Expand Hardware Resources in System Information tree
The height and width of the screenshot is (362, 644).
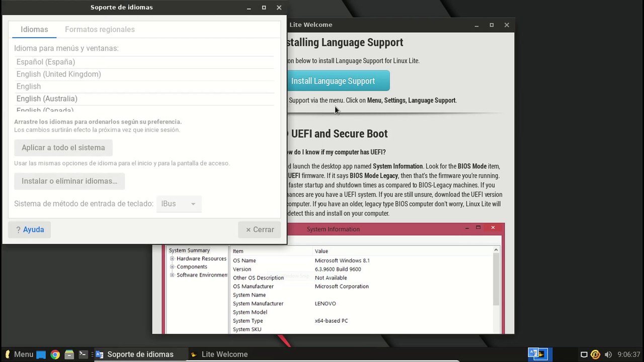172,259
